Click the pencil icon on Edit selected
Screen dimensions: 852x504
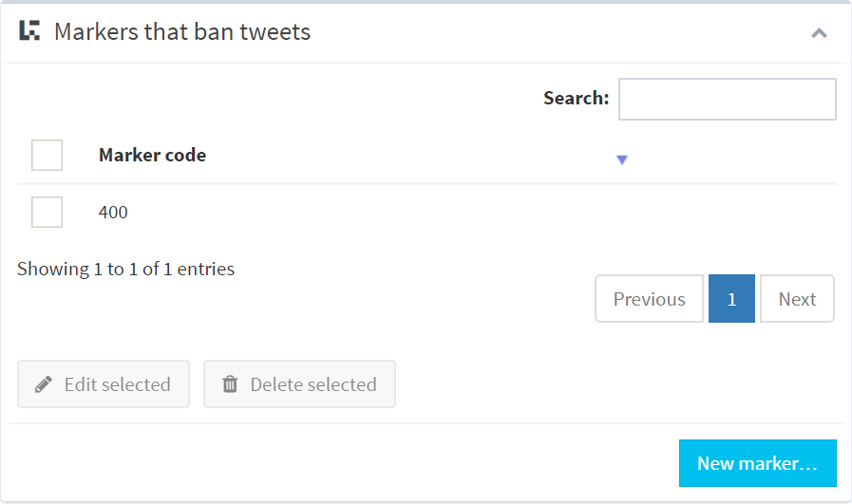[x=44, y=384]
